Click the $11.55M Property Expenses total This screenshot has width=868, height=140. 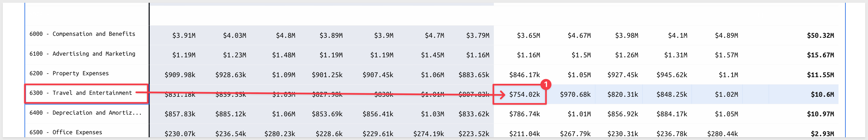point(820,75)
